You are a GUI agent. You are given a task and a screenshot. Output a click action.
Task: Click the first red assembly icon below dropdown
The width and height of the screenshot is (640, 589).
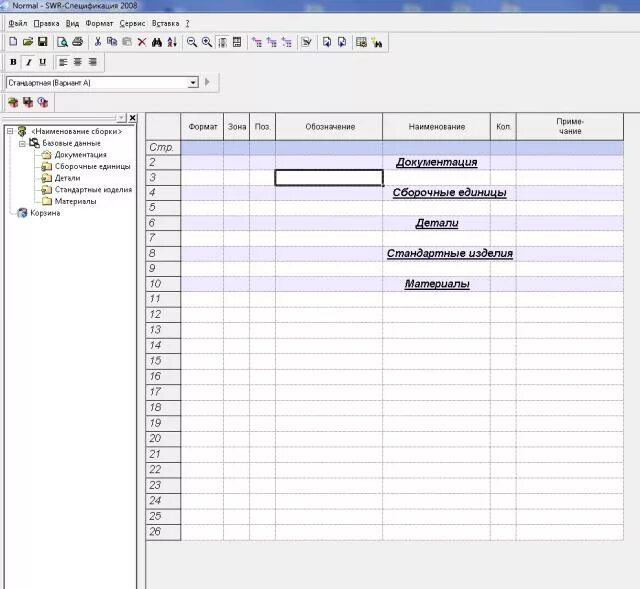(13, 102)
